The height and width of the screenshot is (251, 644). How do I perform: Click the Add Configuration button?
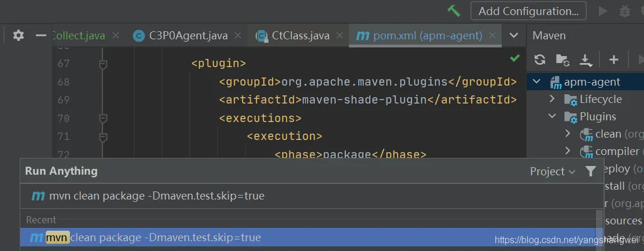[x=528, y=11]
